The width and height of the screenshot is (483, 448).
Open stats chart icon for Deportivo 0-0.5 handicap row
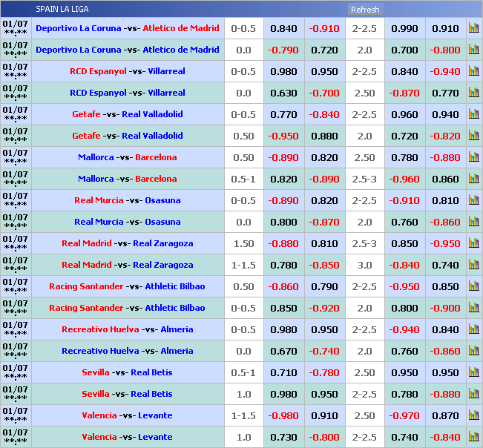pos(473,28)
